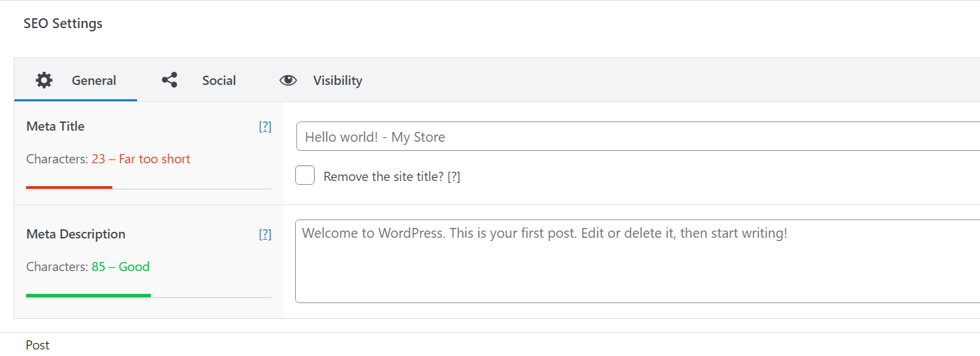Click the share icon on Social tab
Screen dimensions: 980x356
click(170, 80)
